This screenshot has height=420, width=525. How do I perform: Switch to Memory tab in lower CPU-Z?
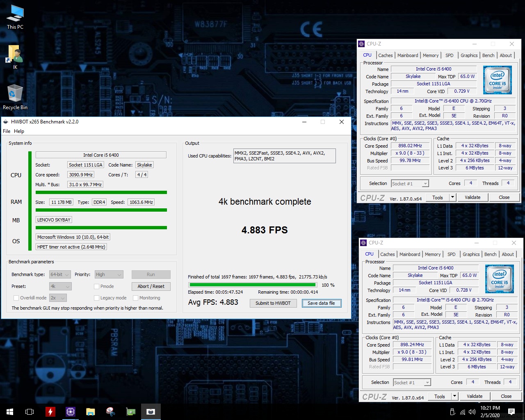click(x=433, y=254)
